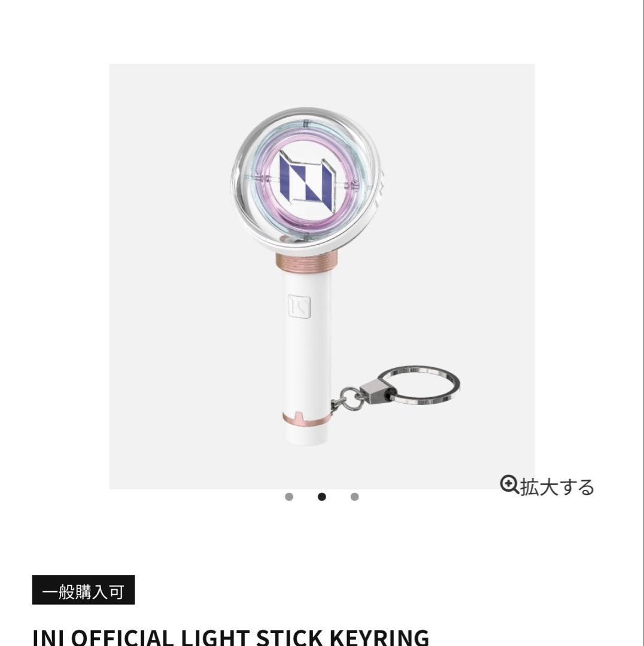This screenshot has height=646, width=644.
Task: Select the third carousel dot
Action: click(x=354, y=497)
